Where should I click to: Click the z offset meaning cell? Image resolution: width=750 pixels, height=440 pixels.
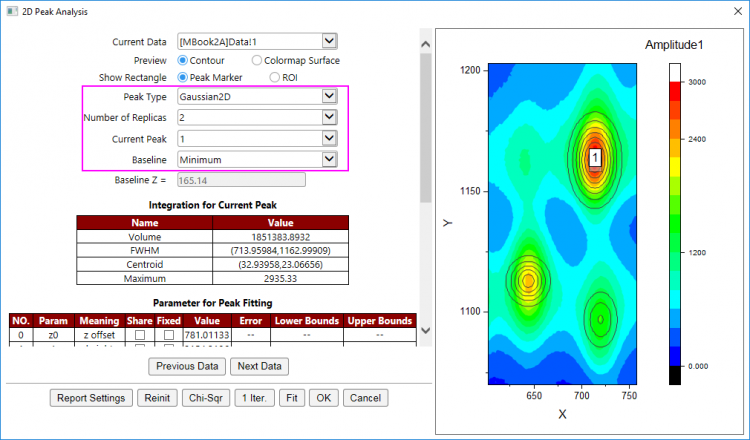[99, 335]
